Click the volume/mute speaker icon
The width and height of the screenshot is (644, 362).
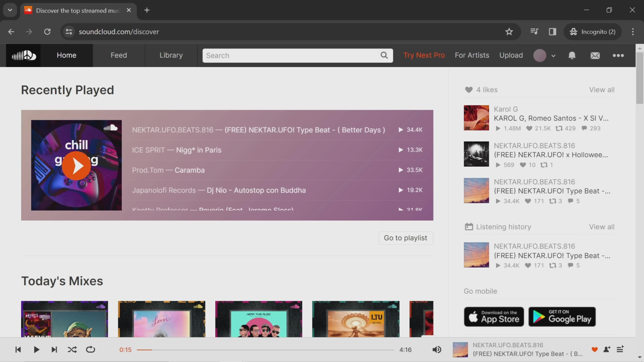coord(437,350)
